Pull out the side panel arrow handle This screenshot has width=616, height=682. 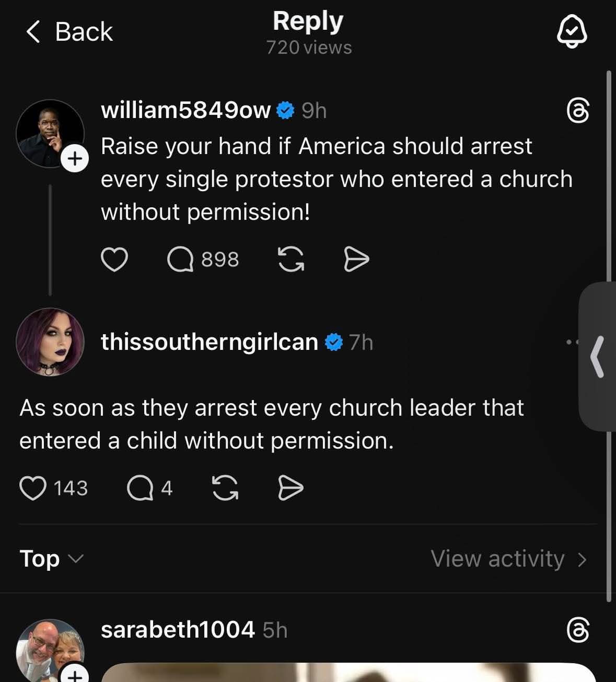[x=597, y=357]
